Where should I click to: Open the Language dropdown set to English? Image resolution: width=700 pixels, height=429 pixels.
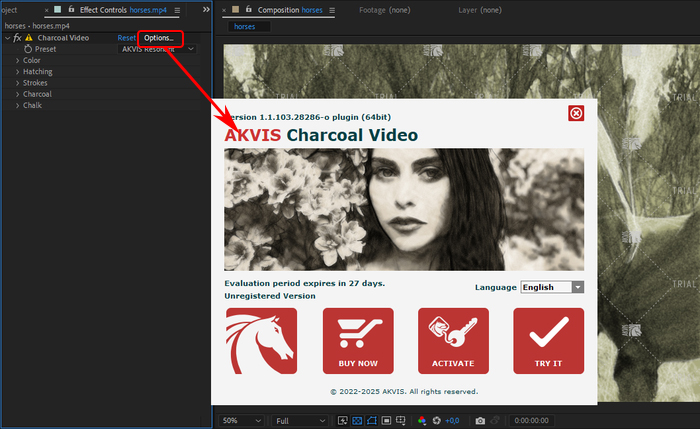(x=552, y=287)
